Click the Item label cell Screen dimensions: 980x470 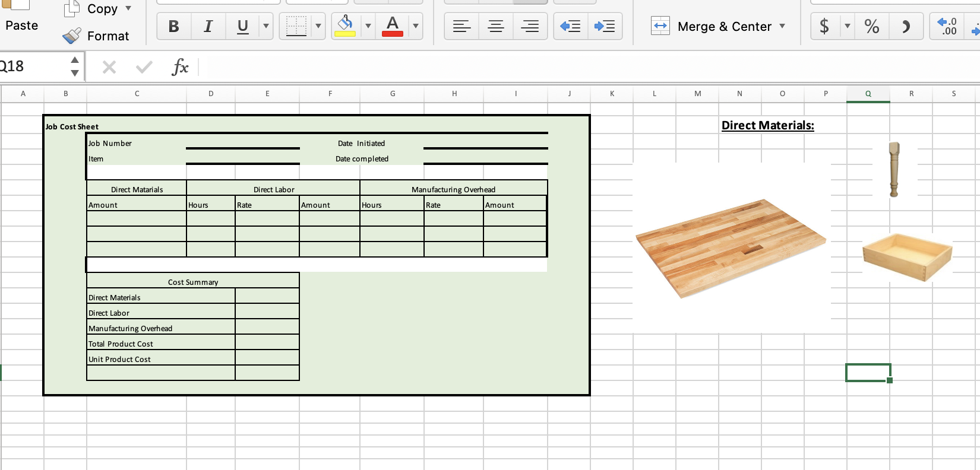pyautogui.click(x=96, y=158)
